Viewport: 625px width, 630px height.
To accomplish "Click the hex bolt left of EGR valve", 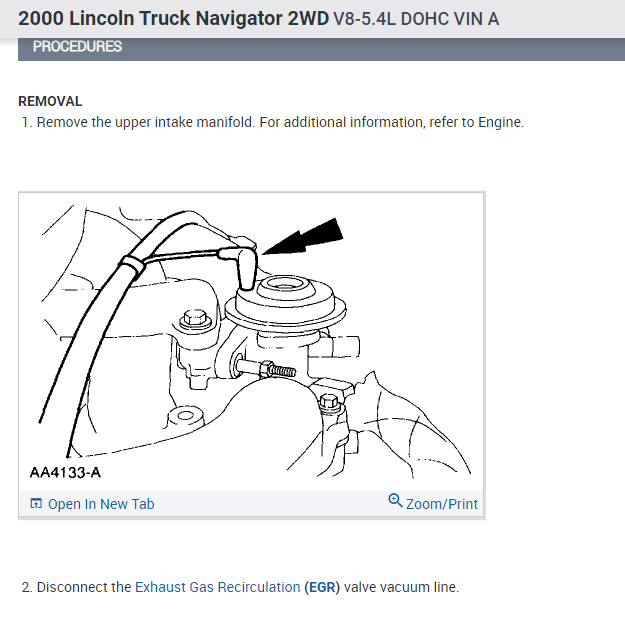I will point(196,319).
